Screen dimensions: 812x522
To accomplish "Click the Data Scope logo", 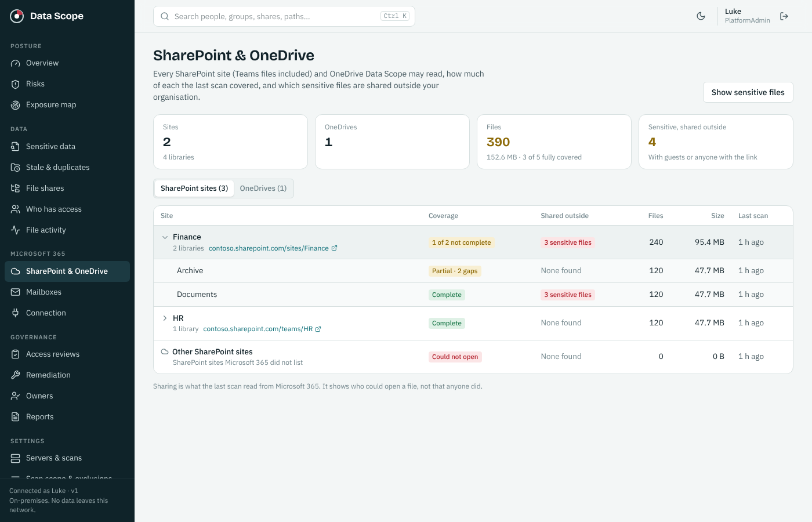I will pyautogui.click(x=47, y=16).
